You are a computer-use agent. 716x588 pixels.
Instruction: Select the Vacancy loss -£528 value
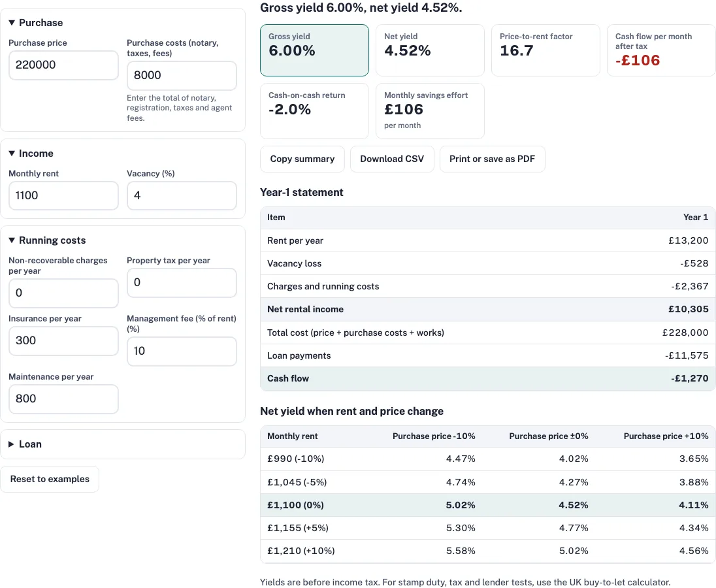(694, 263)
